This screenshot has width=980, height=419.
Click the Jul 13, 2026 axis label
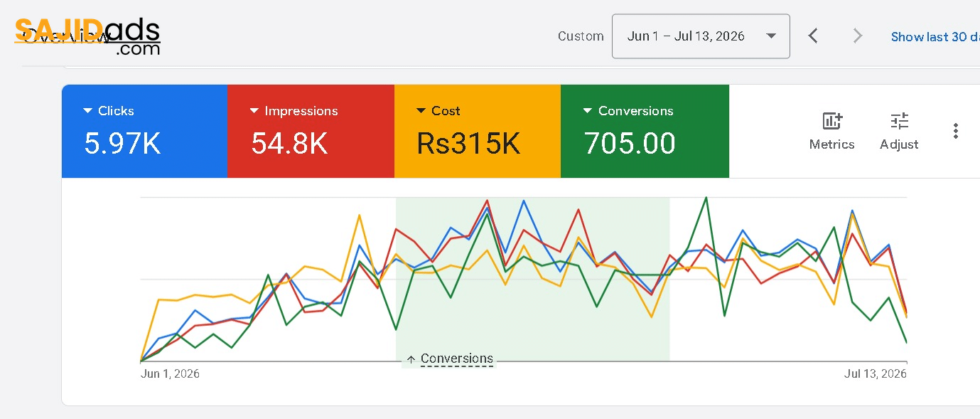pos(876,373)
